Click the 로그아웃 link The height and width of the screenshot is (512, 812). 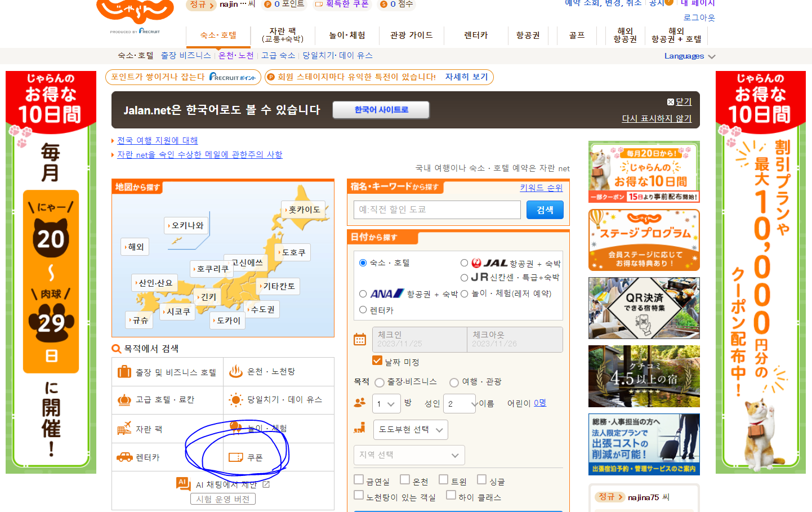[699, 17]
